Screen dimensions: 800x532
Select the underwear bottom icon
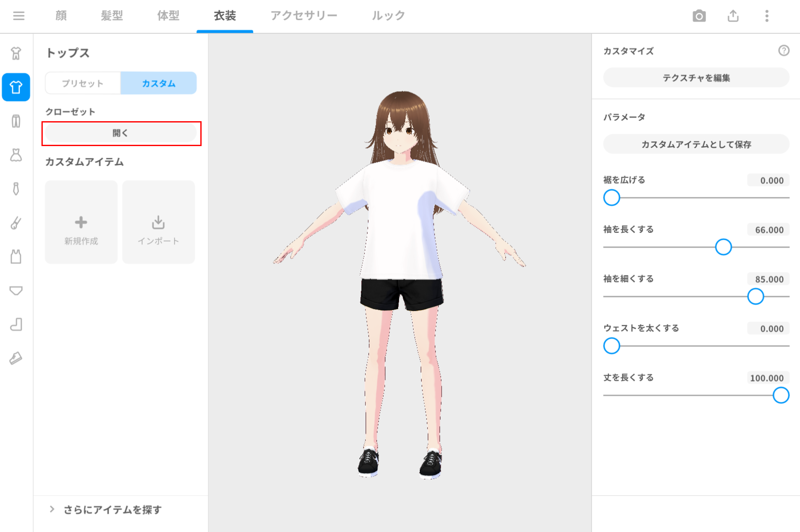tap(16, 291)
